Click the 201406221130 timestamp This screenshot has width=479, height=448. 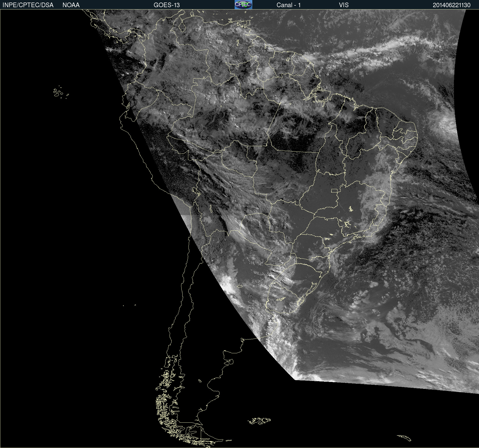pos(452,5)
